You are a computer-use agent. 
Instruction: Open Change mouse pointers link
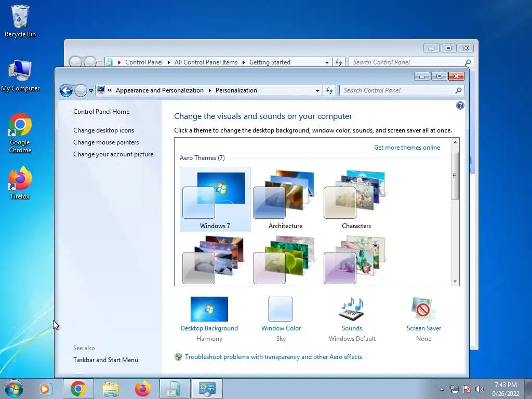click(106, 142)
